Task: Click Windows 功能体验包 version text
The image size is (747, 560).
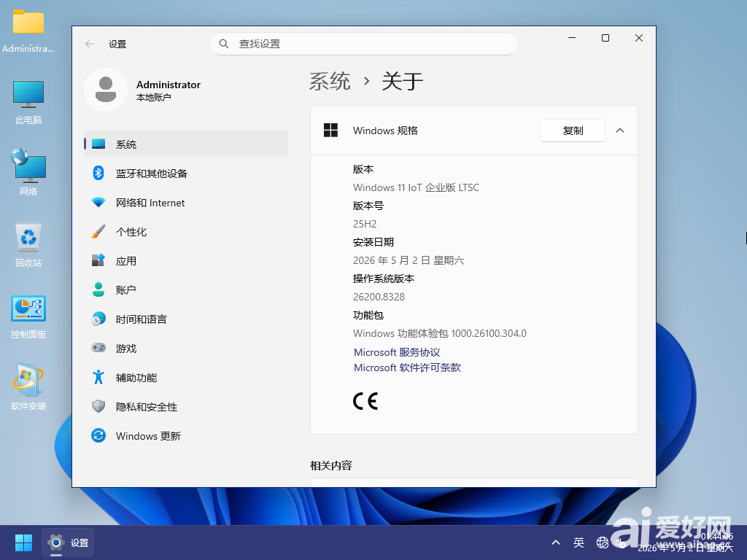Action: click(x=440, y=333)
